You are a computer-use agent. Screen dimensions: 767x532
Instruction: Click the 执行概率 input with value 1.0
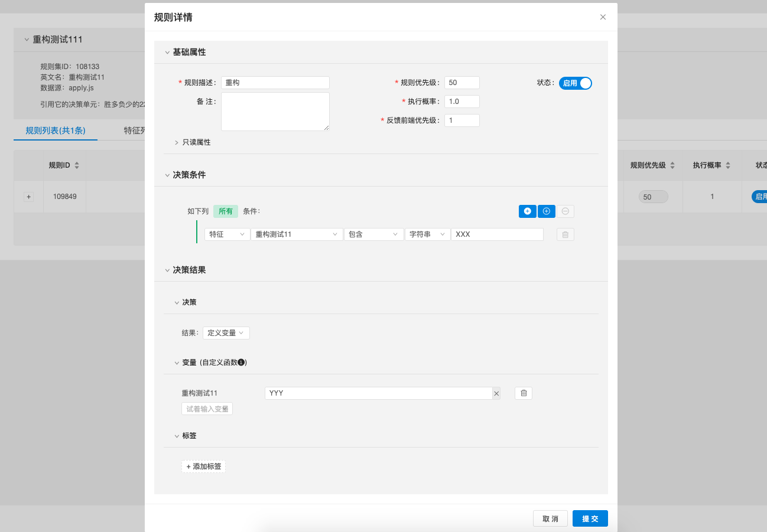coord(462,102)
